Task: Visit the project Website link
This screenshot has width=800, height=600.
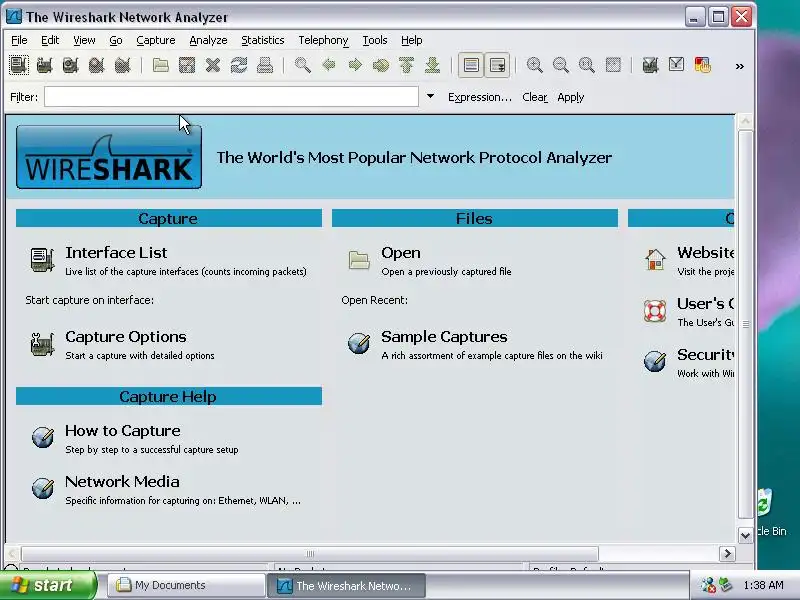Action: (x=706, y=253)
